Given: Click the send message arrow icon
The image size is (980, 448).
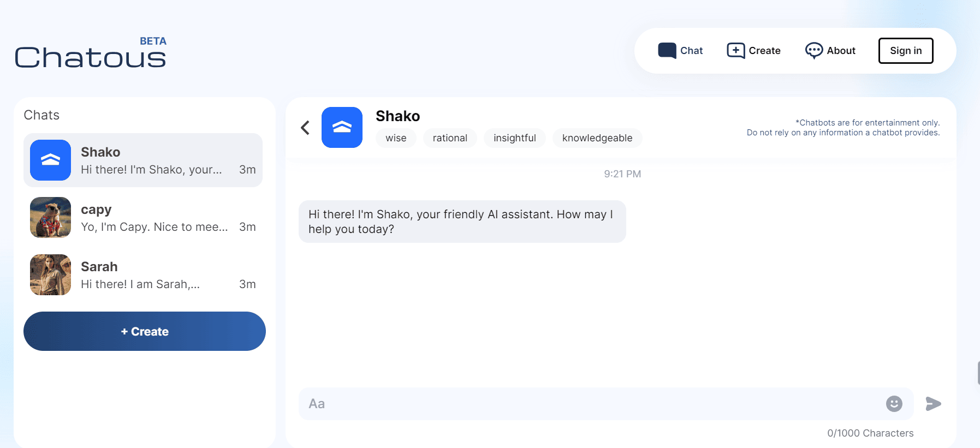Looking at the screenshot, I should pos(934,404).
